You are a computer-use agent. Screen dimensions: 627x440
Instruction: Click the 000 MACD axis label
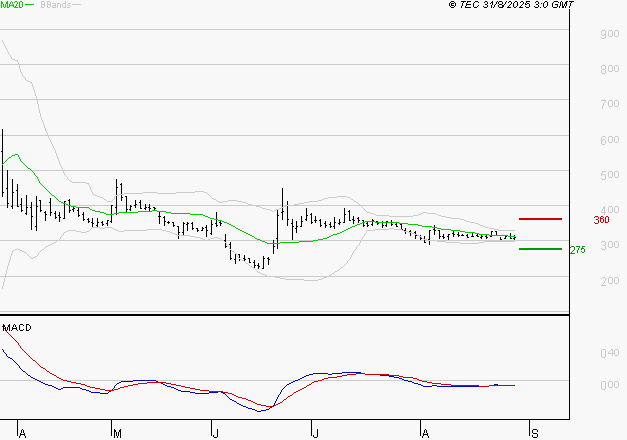[x=609, y=385]
